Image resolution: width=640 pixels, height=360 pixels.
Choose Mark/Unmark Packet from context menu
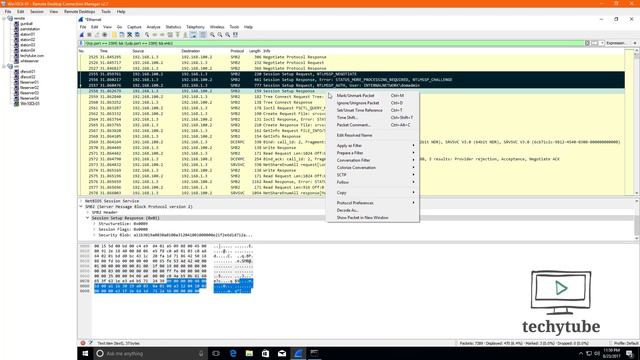[x=373, y=96]
